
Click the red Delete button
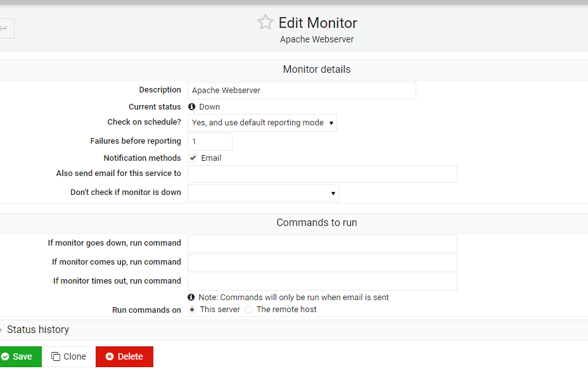(124, 357)
